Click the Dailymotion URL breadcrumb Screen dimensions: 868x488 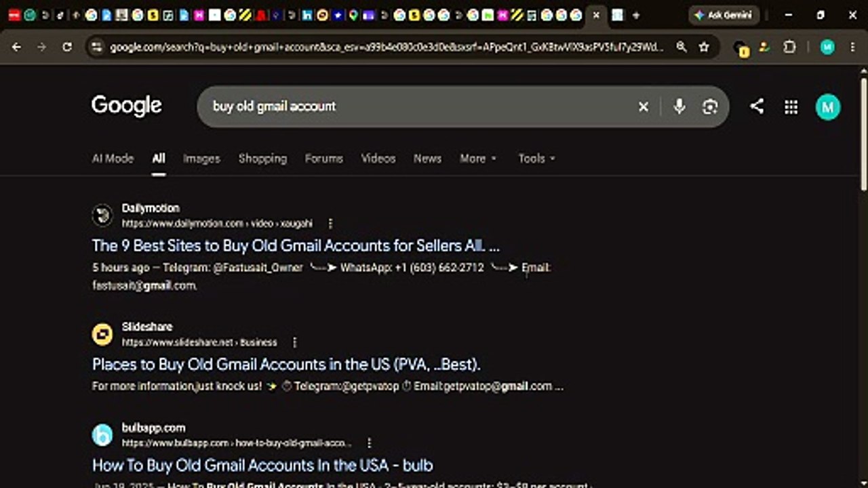(217, 224)
